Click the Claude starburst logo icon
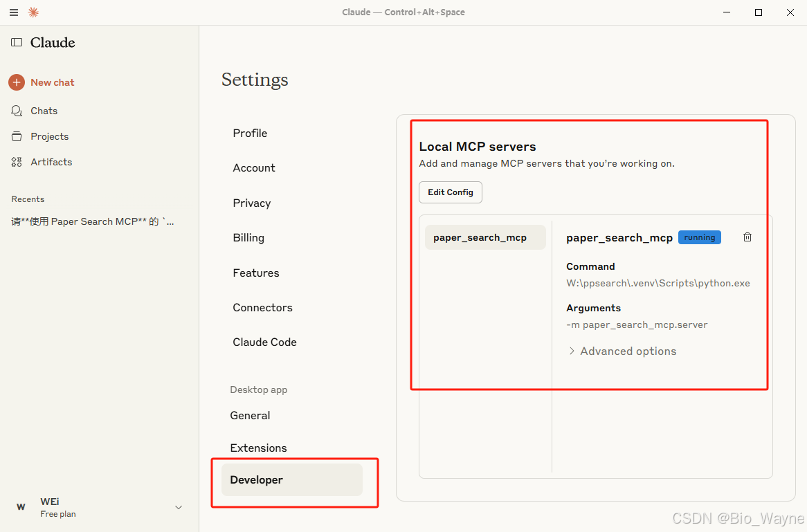Viewport: 807px width, 532px height. (x=33, y=12)
